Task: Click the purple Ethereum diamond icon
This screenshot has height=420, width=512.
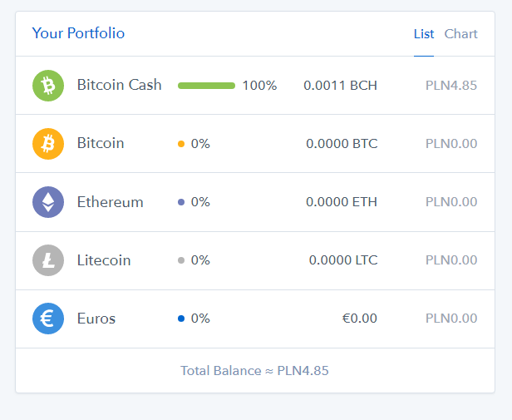Action: 48,202
